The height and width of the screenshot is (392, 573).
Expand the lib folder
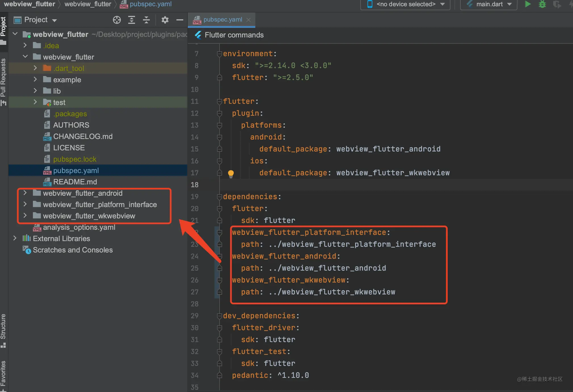click(35, 91)
